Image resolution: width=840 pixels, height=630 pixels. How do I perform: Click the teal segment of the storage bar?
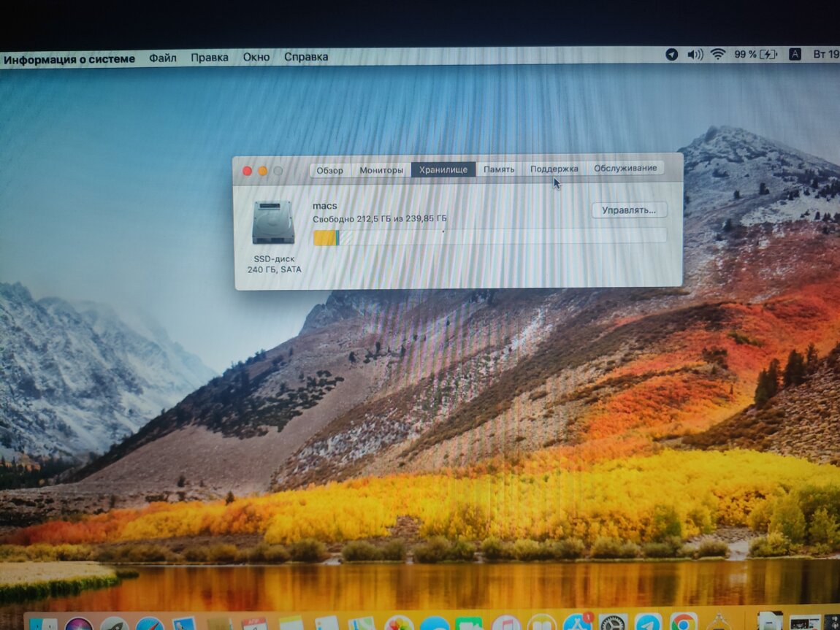click(x=337, y=238)
